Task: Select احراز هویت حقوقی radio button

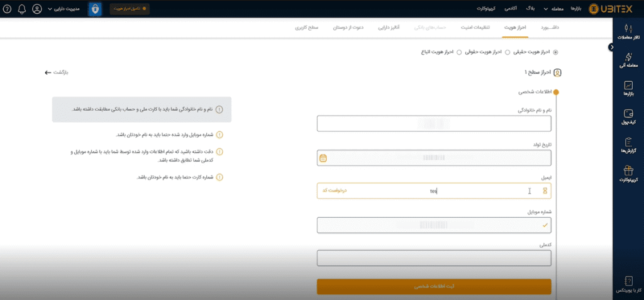Action: pos(508,52)
